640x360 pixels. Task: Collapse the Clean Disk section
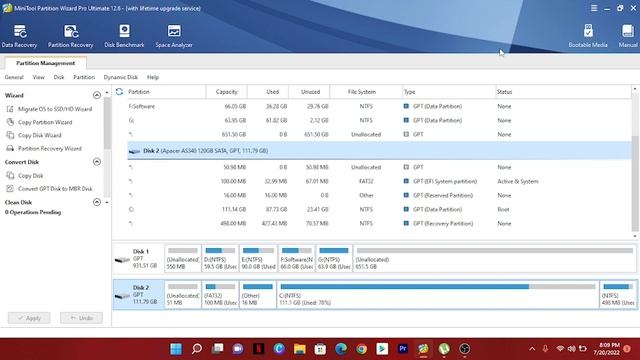[97, 202]
